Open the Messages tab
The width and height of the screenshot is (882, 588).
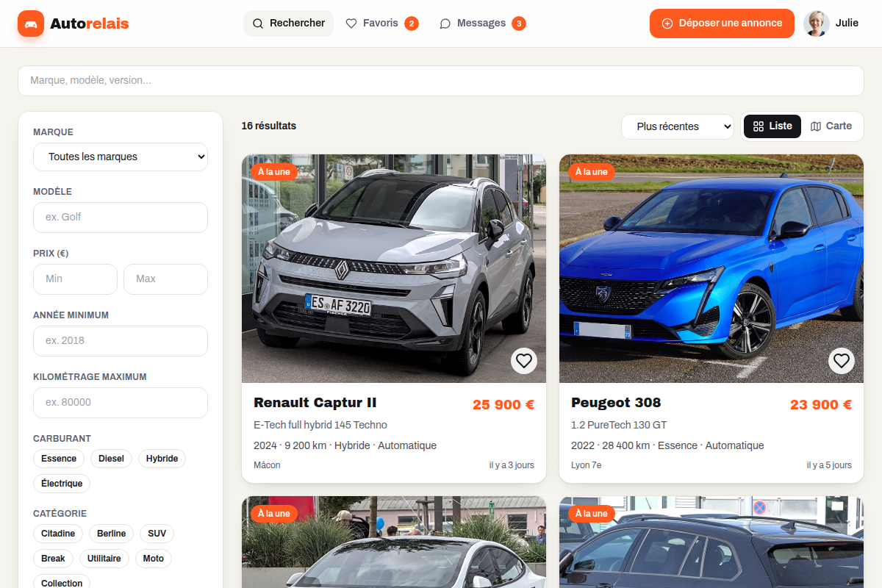pyautogui.click(x=482, y=24)
